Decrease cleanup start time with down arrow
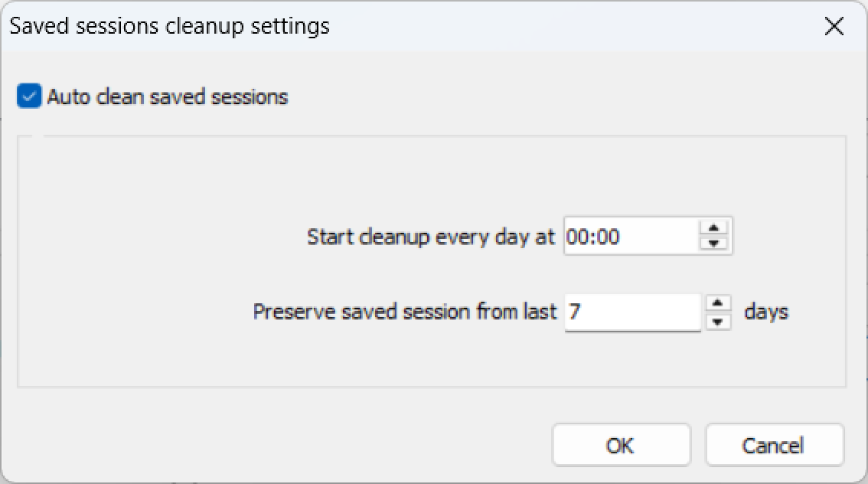The width and height of the screenshot is (868, 484). click(713, 244)
